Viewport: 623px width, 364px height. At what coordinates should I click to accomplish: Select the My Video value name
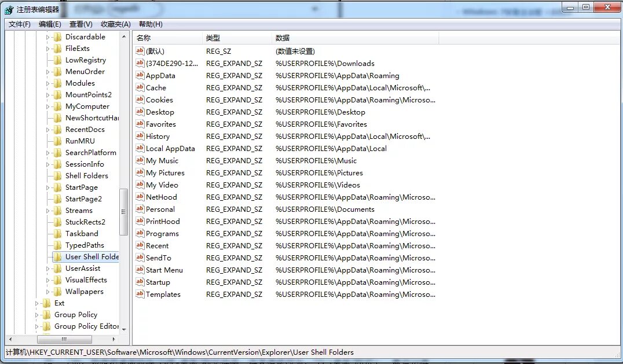coord(162,185)
